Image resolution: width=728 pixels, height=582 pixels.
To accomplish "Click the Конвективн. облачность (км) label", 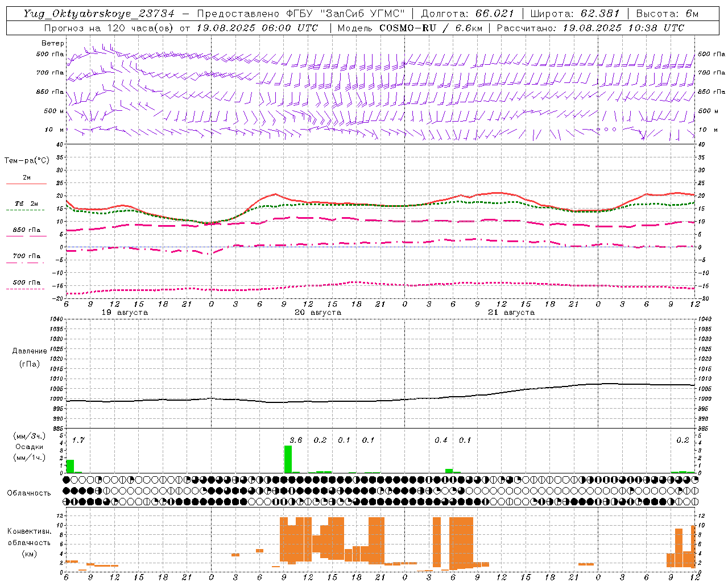I will 29,542.
